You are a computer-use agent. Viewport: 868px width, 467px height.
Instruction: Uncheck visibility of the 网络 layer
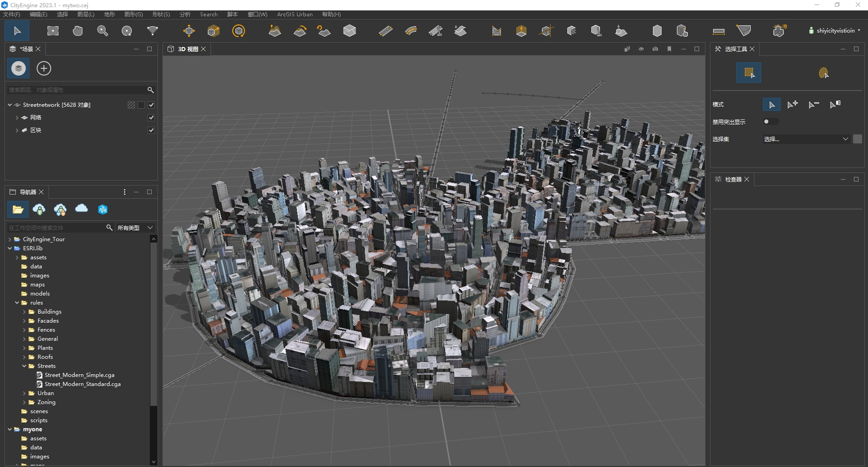(x=151, y=117)
